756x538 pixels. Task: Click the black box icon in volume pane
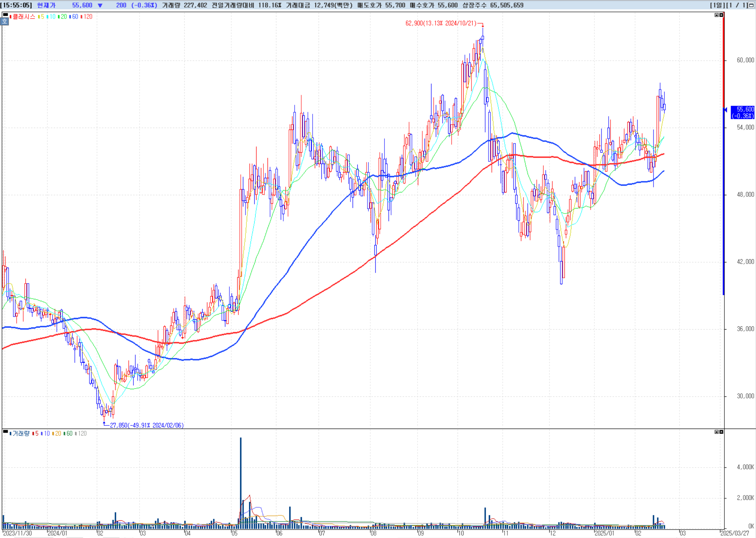click(x=5, y=431)
